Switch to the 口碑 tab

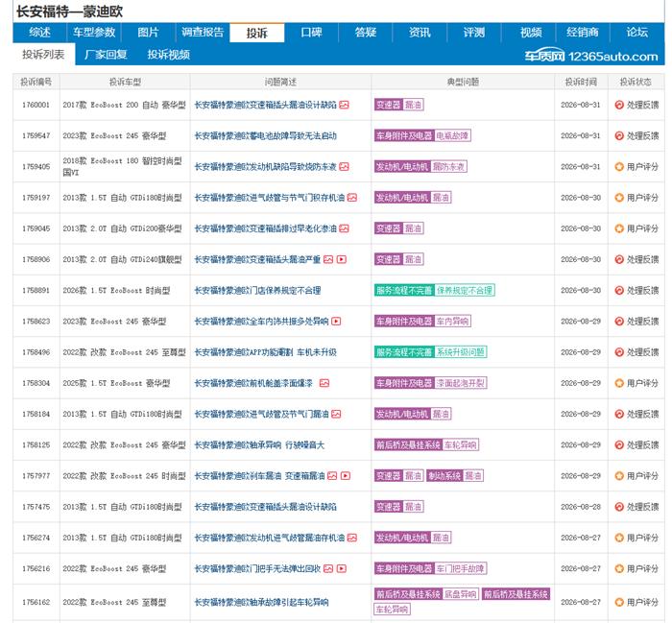coord(311,33)
